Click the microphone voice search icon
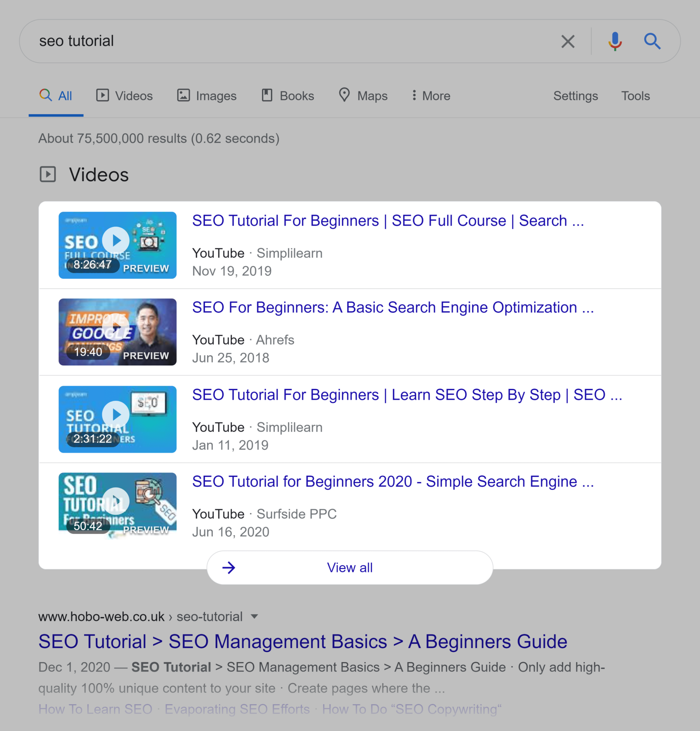The height and width of the screenshot is (731, 700). point(615,41)
